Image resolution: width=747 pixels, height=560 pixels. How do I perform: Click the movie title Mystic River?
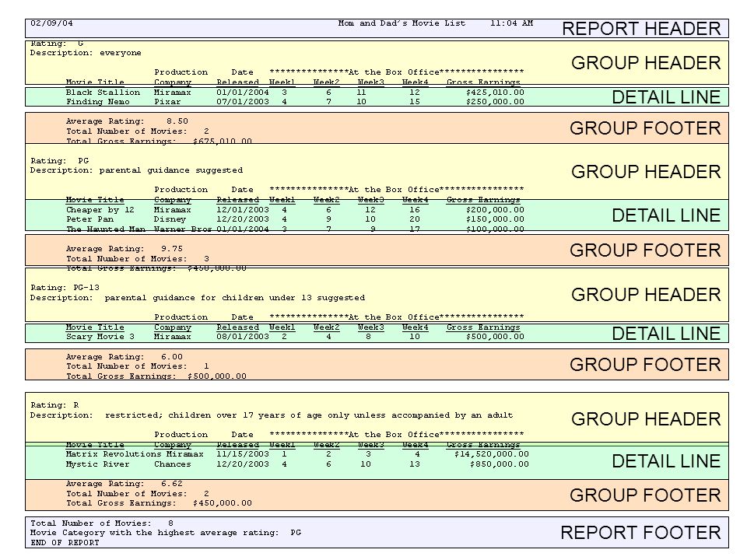(x=98, y=464)
